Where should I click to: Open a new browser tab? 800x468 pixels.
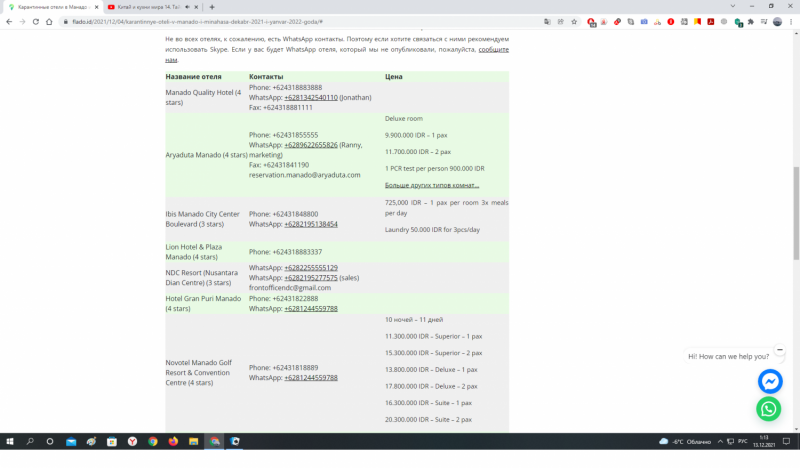(212, 7)
